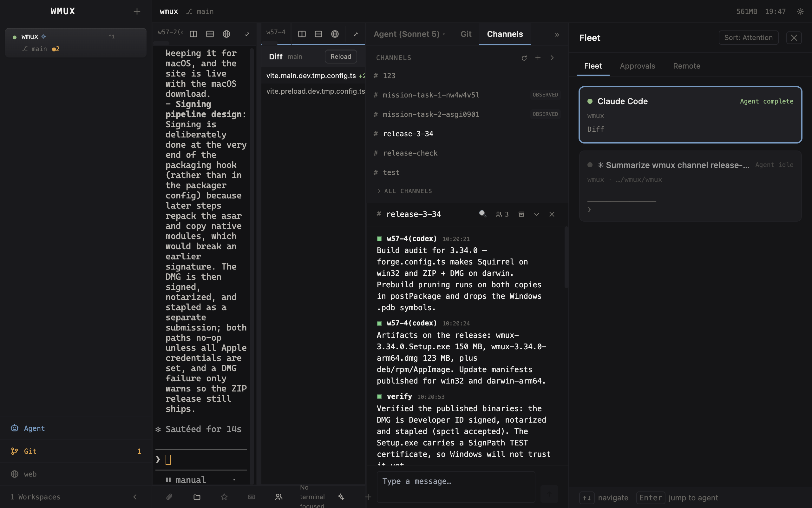Close the release-3-34 channel view
This screenshot has width=812, height=508.
(x=552, y=214)
